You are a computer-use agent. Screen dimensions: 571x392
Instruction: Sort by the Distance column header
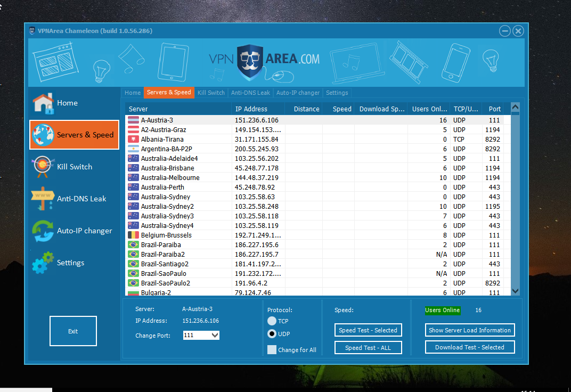304,109
